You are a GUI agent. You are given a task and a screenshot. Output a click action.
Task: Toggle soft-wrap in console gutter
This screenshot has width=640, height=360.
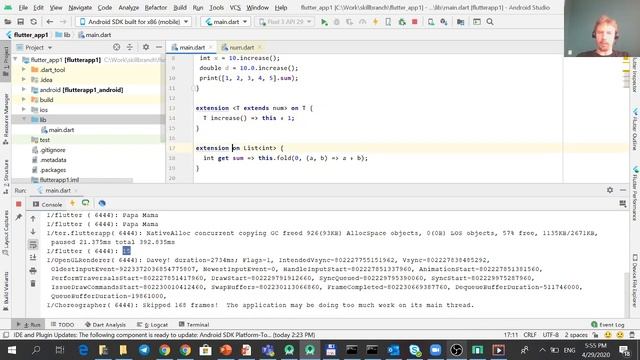pyautogui.click(x=33, y=244)
